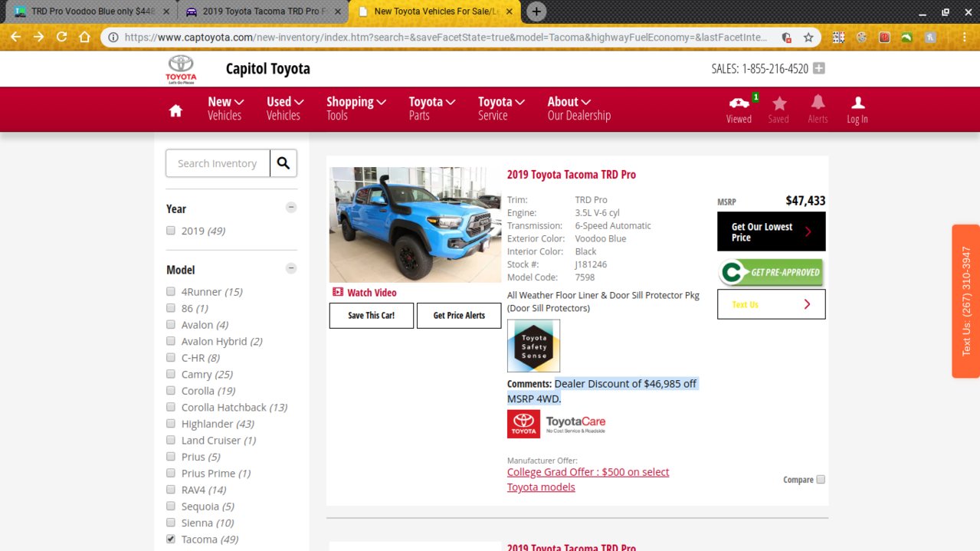Click Get Our Lowest Price button

772,231
